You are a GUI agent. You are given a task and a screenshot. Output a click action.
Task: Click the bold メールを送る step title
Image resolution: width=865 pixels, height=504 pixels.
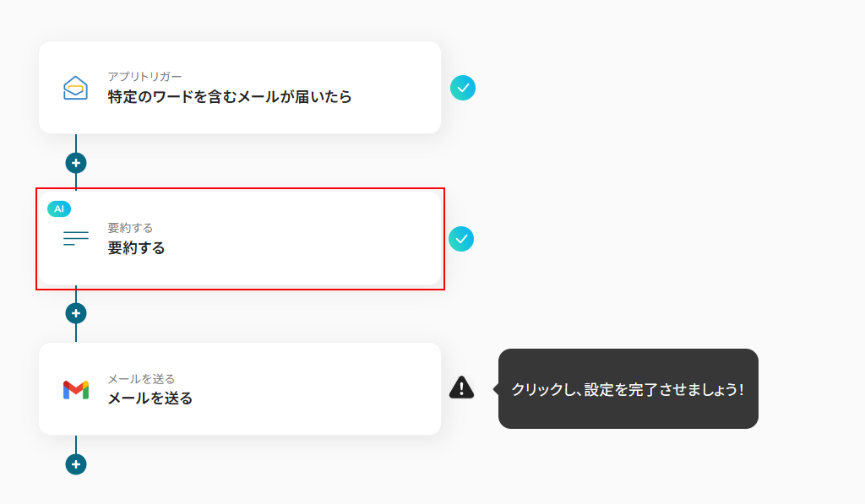(150, 398)
